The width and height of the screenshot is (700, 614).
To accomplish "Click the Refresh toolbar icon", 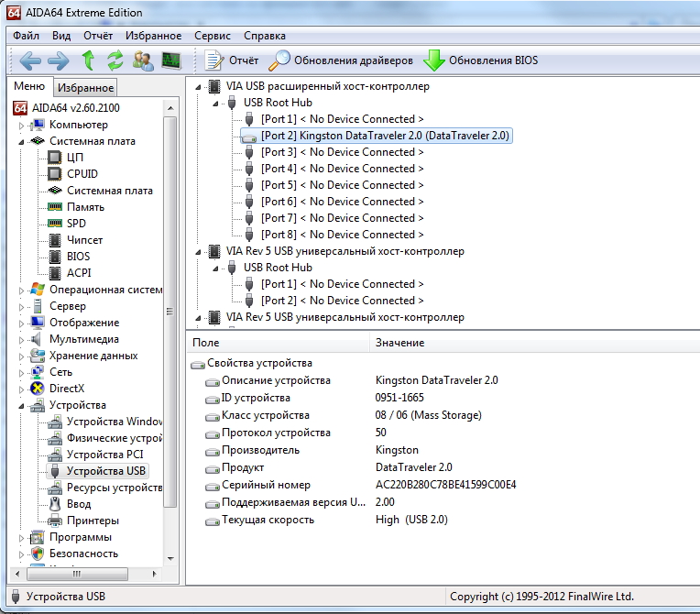I will point(115,60).
